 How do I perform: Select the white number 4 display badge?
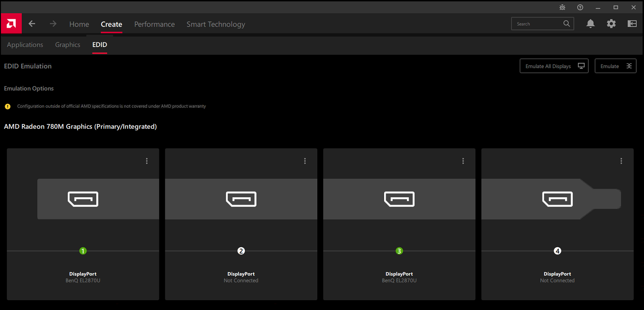558,251
